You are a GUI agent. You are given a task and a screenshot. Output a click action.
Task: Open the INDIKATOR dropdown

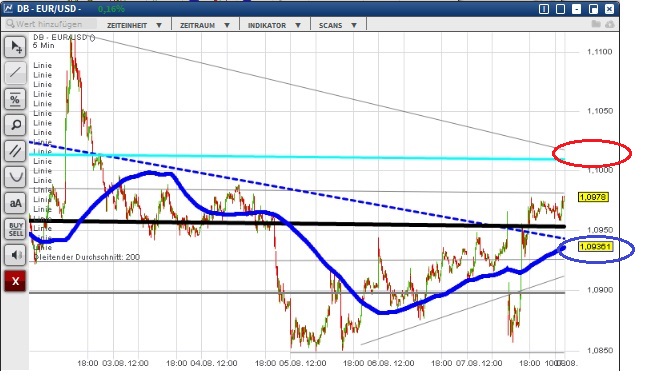275,25
